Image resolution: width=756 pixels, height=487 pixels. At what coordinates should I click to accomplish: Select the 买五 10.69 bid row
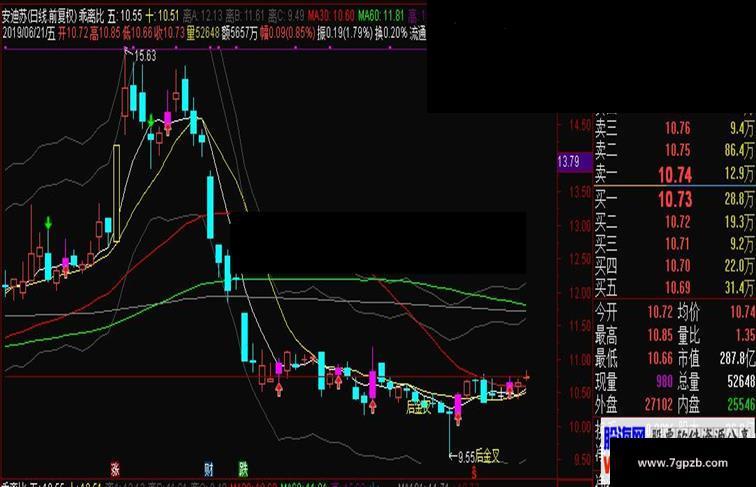[x=675, y=288]
